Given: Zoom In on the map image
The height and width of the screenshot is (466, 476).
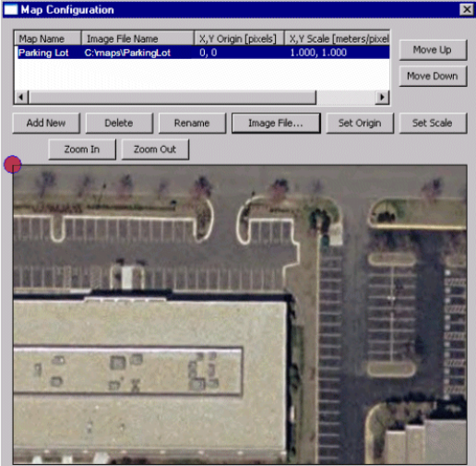Looking at the screenshot, I should point(82,149).
